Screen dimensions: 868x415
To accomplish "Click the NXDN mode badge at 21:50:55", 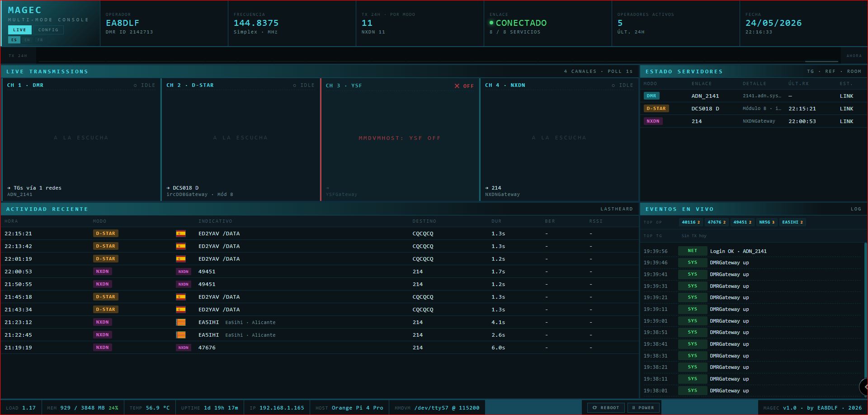I will [102, 284].
